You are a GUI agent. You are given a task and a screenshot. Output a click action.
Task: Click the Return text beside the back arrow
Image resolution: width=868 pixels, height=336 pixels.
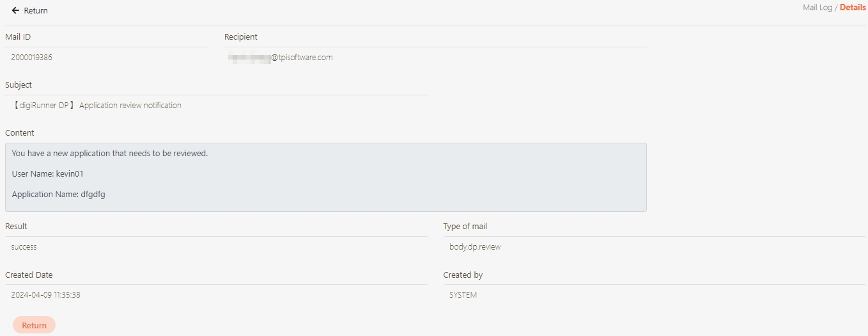(x=36, y=11)
